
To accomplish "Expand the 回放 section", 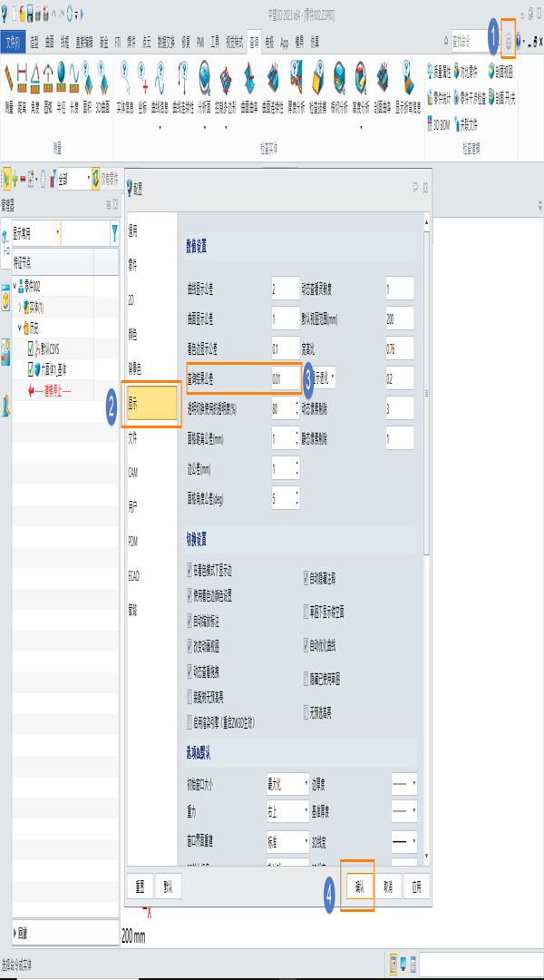I will coord(16,935).
